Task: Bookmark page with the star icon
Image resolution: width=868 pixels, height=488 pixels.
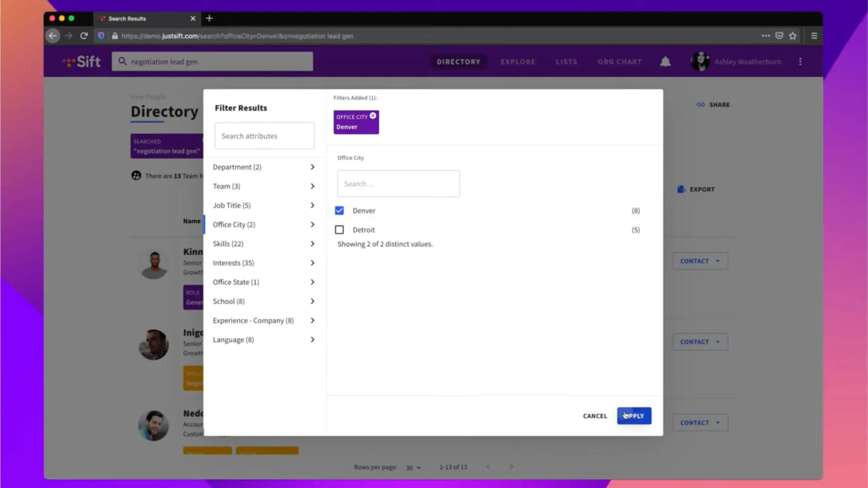Action: [793, 36]
